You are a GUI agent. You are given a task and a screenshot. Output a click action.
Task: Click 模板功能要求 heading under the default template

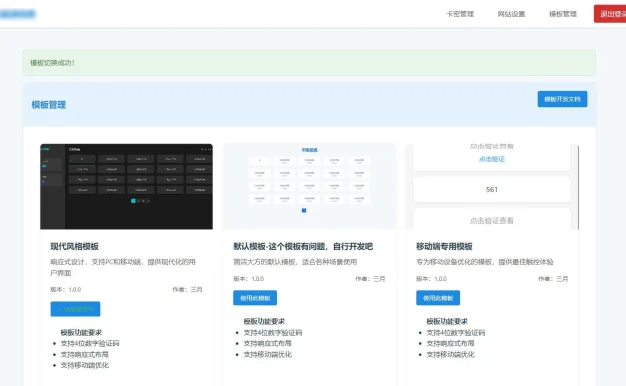tap(264, 321)
